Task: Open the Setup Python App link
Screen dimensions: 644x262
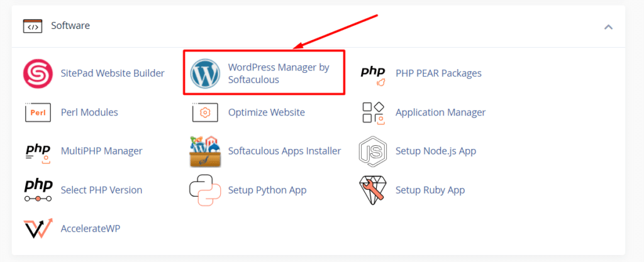Action: click(267, 190)
